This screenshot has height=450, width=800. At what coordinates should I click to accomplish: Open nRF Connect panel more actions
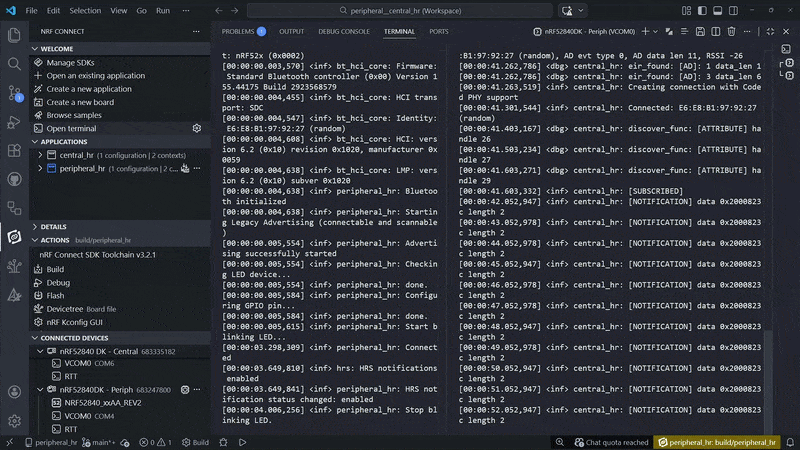coord(196,32)
